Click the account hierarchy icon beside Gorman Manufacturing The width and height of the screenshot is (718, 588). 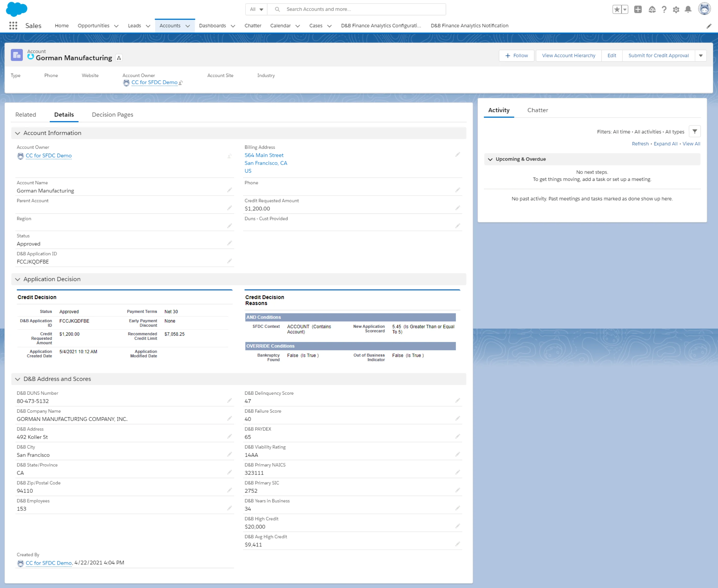119,58
